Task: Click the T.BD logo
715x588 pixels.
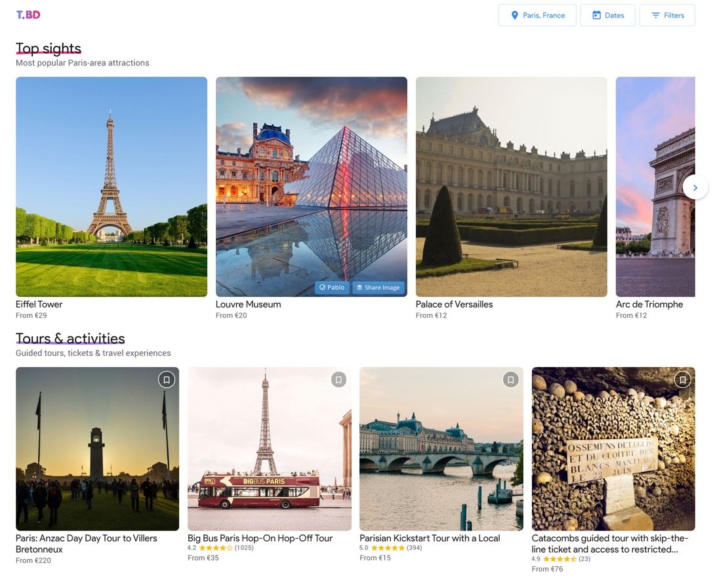Action: click(x=28, y=14)
